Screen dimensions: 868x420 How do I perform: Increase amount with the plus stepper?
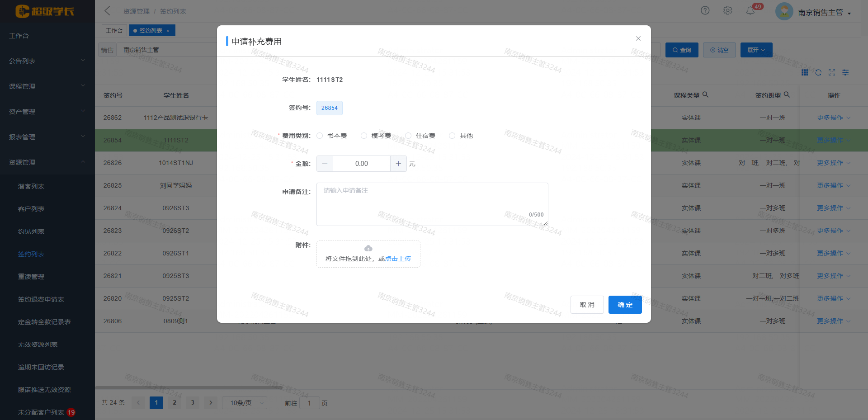398,164
